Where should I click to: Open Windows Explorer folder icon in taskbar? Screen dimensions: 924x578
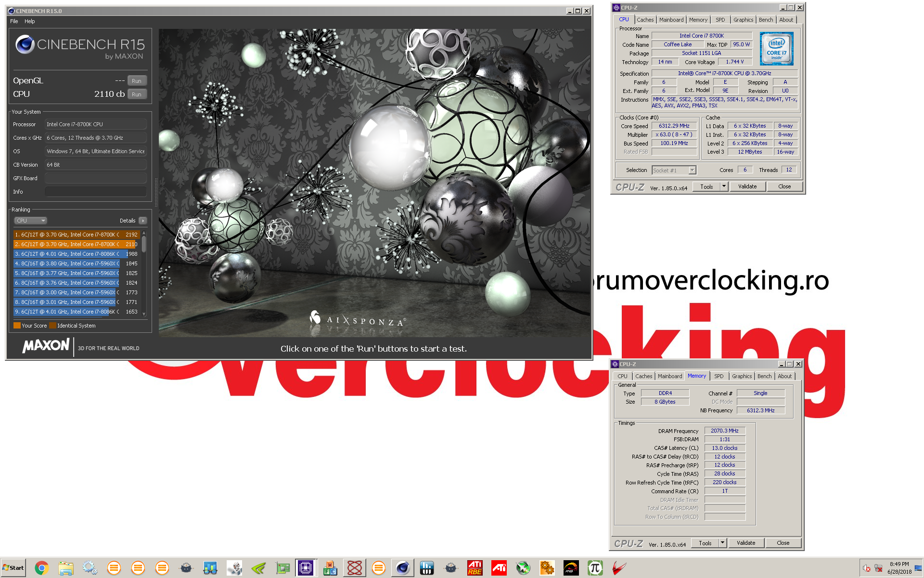[x=65, y=568]
